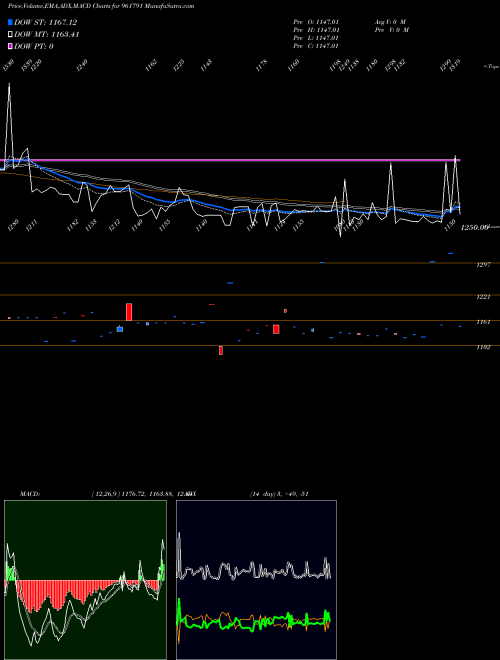Select the 'DOW PT: 0' legend text
The width and height of the screenshot is (500, 660).
(x=33, y=46)
